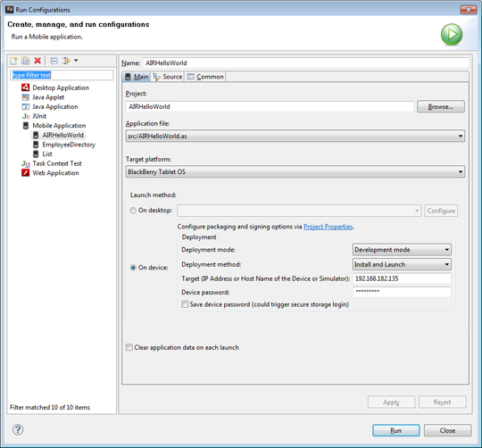Open the On desktop device dropdown

pyautogui.click(x=299, y=211)
